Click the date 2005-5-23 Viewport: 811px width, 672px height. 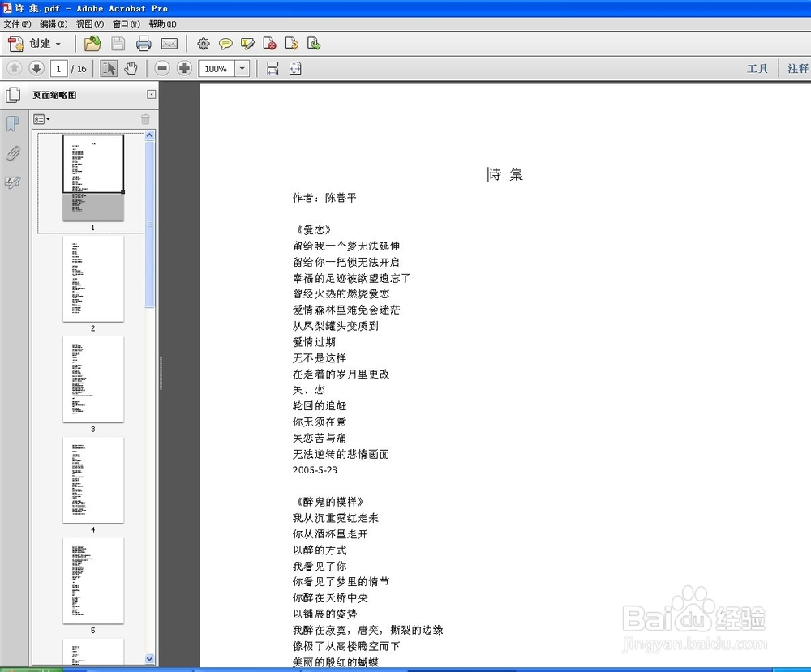coord(315,470)
